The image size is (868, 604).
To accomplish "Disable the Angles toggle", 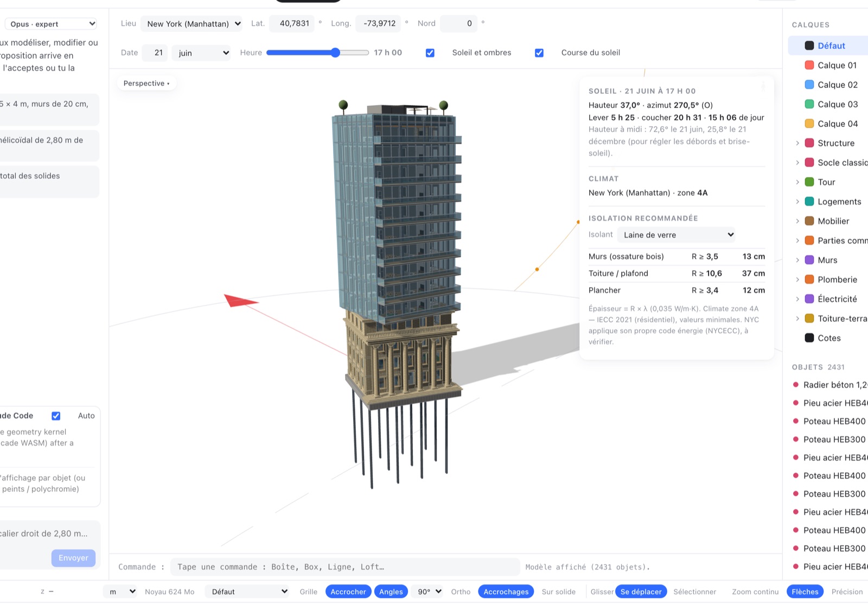I will [x=391, y=592].
